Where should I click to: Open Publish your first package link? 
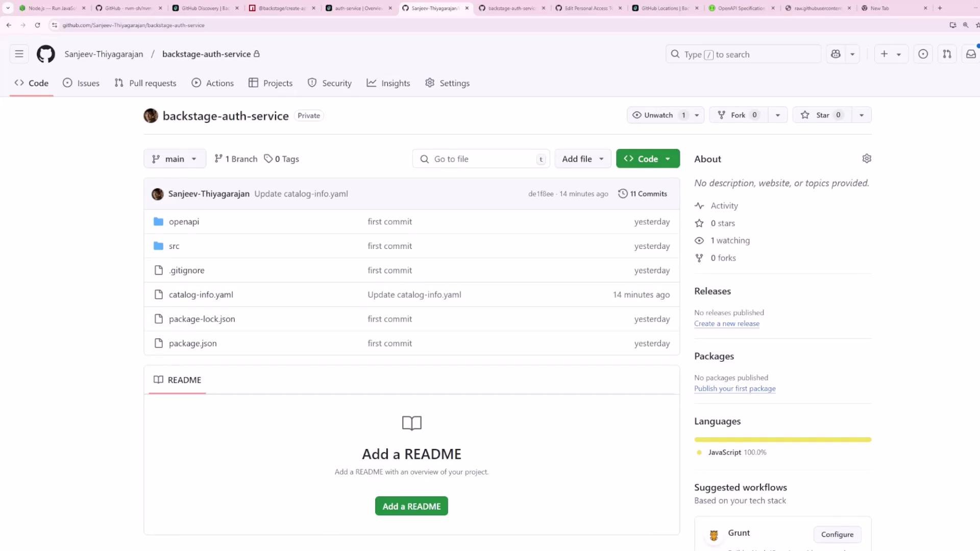tap(735, 389)
